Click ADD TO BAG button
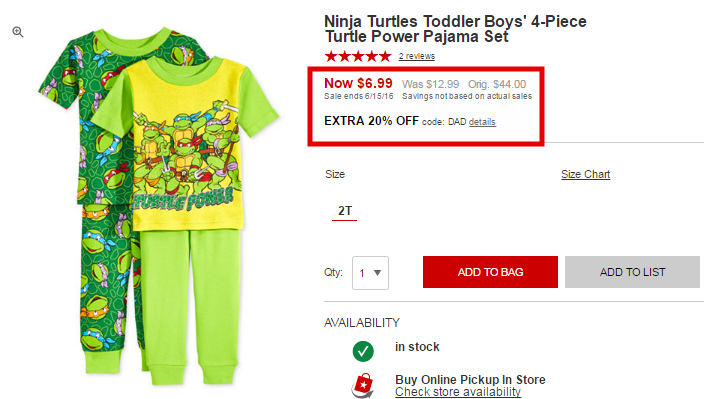This screenshot has width=714, height=399. 490,272
